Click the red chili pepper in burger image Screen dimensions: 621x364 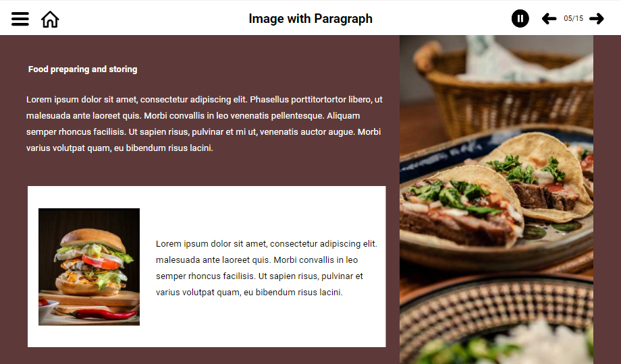tap(105, 314)
